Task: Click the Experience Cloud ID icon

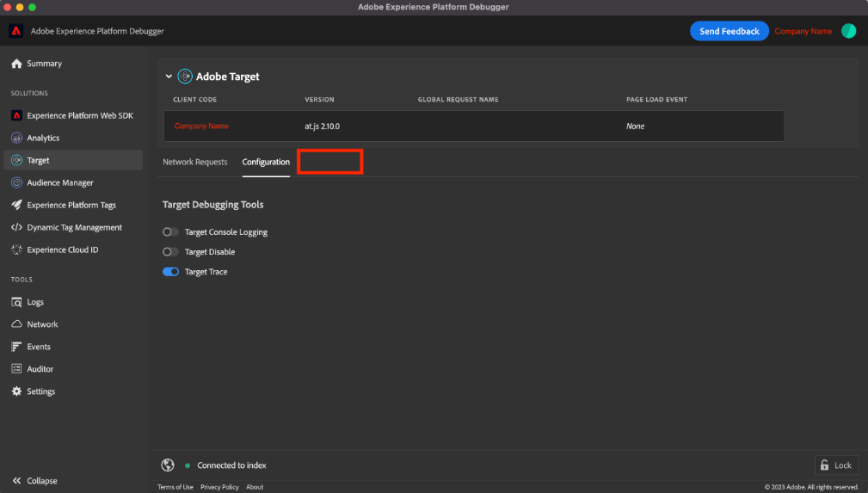Action: pyautogui.click(x=16, y=250)
